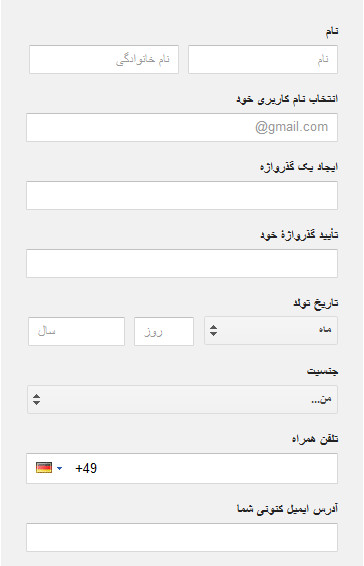
Task: Click the current email address field
Action: 182,537
